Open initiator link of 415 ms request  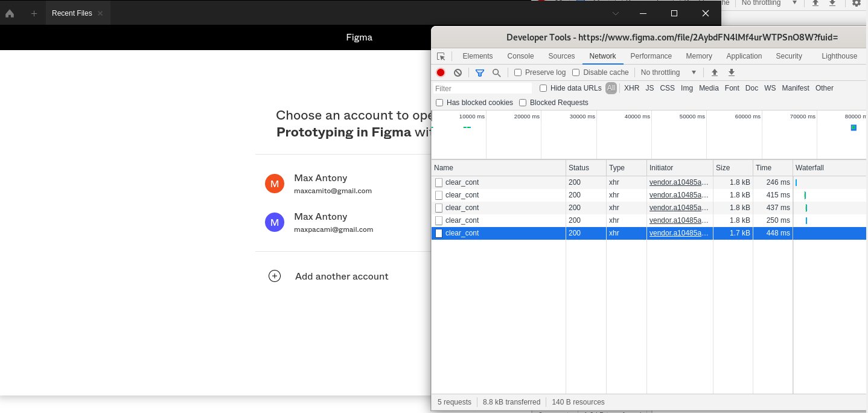click(679, 195)
